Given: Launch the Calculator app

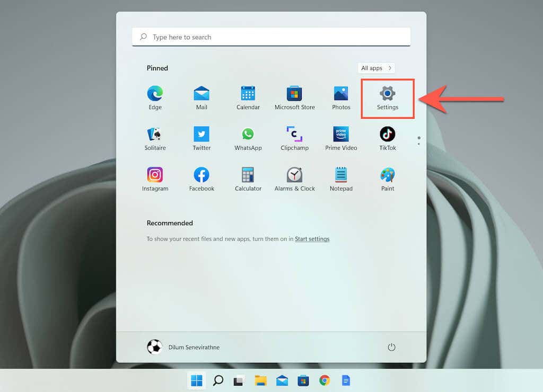Looking at the screenshot, I should point(248,180).
